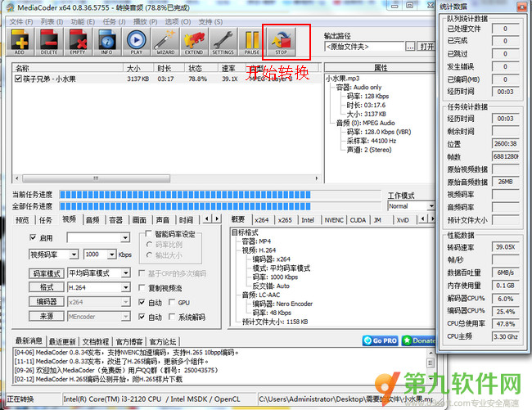Click the 来源 button
The height and width of the screenshot is (410, 532).
(x=47, y=317)
